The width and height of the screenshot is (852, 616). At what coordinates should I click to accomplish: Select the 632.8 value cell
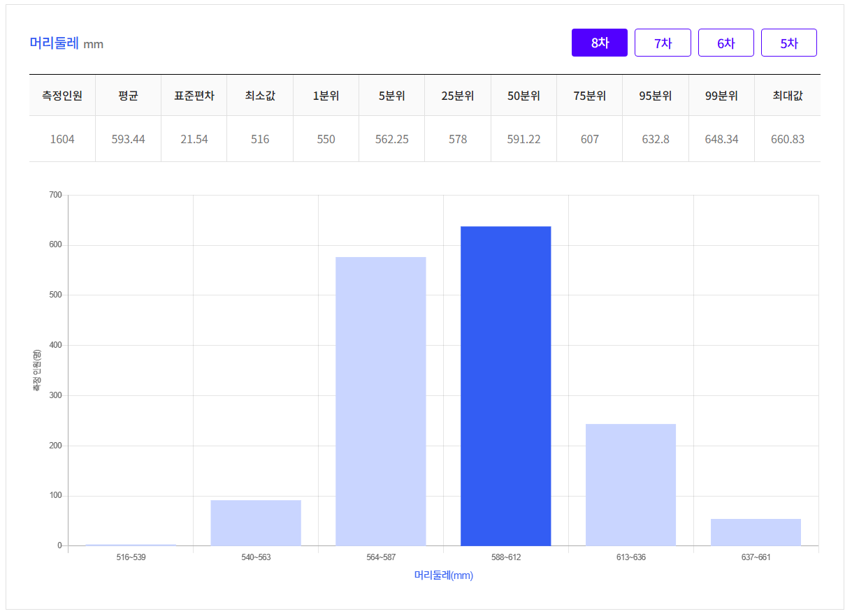point(656,139)
